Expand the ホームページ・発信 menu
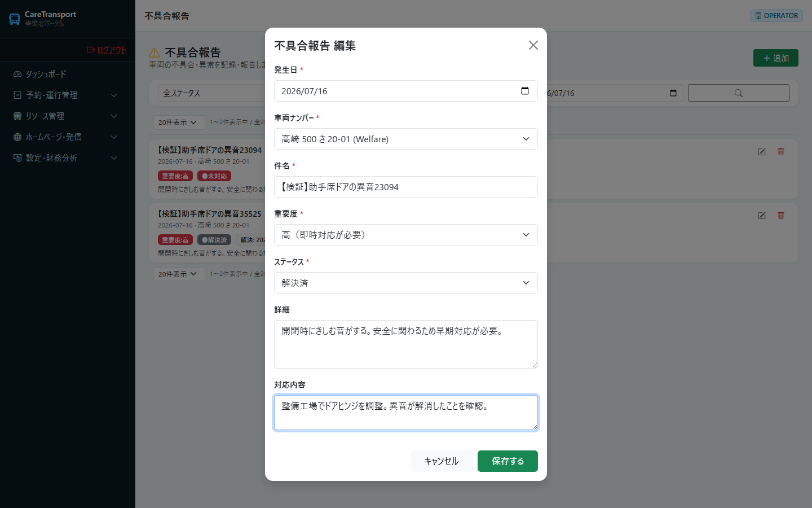 point(68,137)
